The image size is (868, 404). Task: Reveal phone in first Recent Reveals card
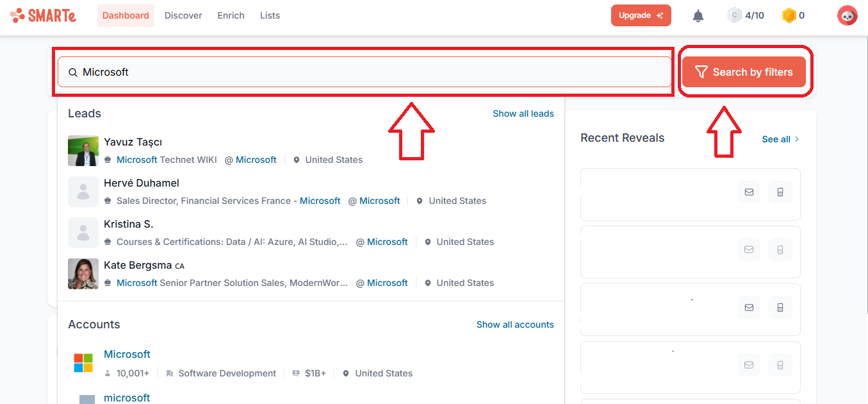pos(780,192)
